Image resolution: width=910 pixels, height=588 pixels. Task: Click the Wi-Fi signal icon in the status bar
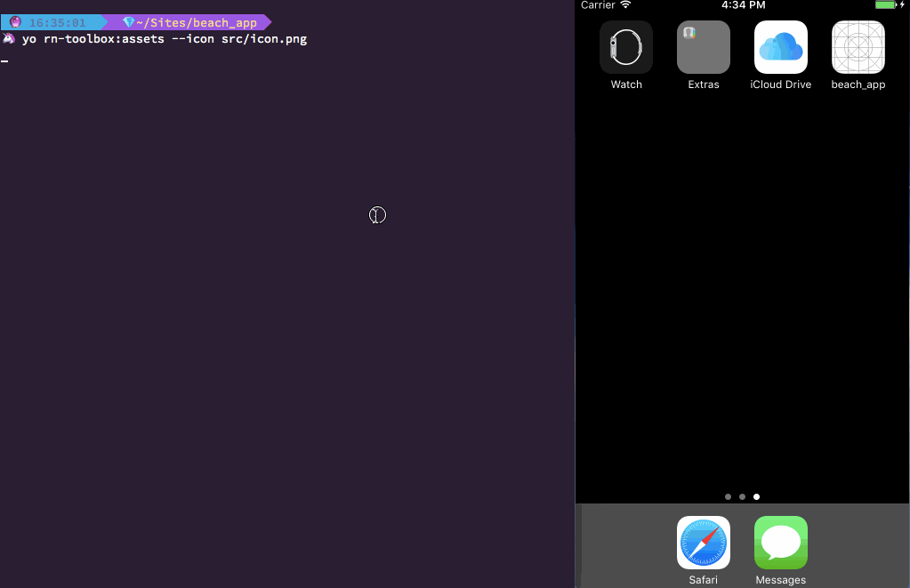623,5
